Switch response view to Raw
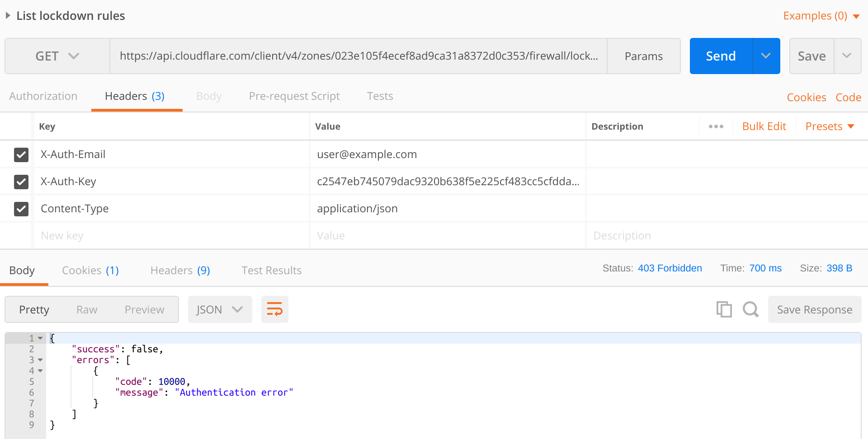Screen dimensions: 868x439 tap(87, 309)
